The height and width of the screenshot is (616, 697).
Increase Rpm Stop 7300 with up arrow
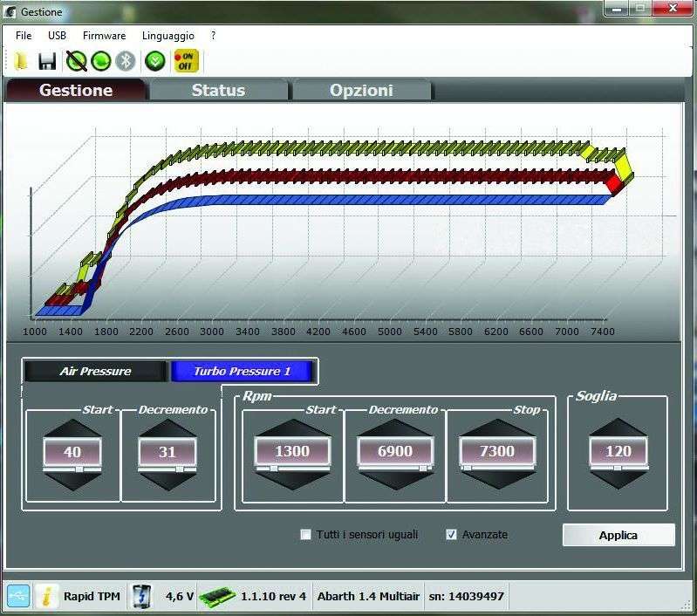pos(497,428)
